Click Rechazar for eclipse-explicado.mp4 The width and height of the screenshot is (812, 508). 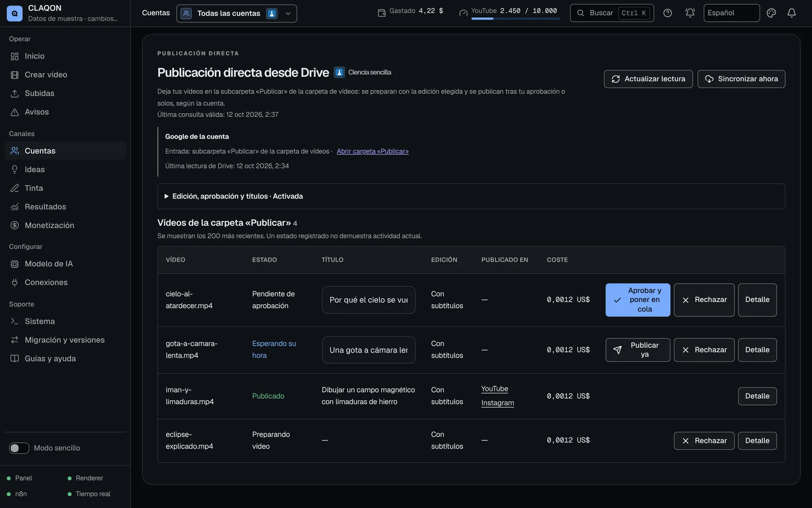704,441
